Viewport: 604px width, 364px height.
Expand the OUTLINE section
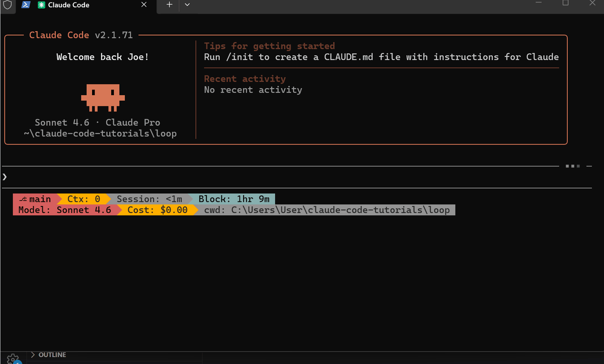pos(48,355)
